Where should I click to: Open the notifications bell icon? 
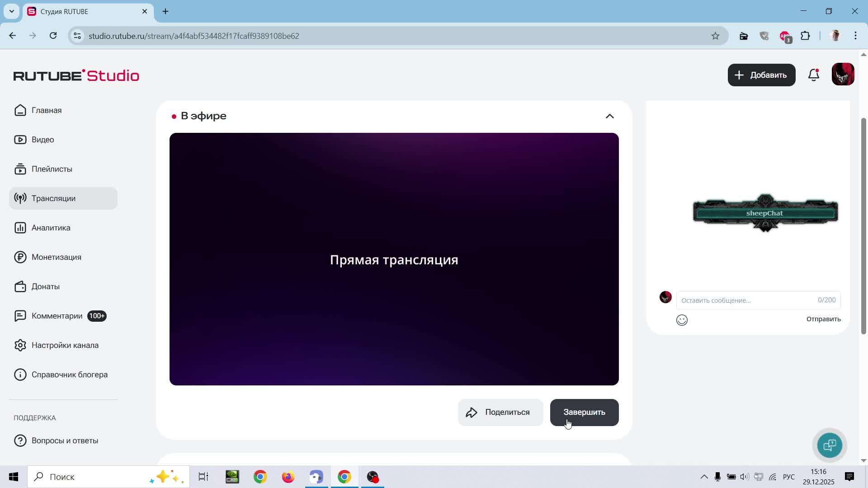[x=813, y=75]
